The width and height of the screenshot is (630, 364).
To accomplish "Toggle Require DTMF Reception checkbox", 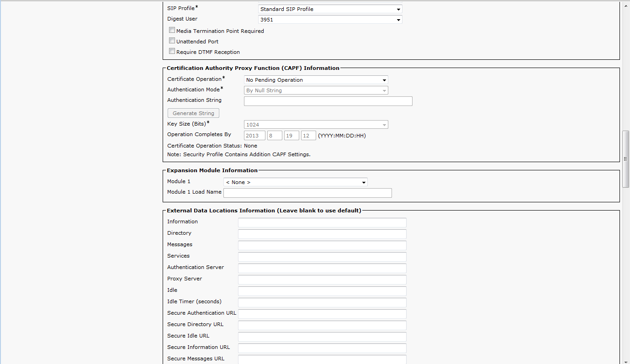I will tap(172, 51).
